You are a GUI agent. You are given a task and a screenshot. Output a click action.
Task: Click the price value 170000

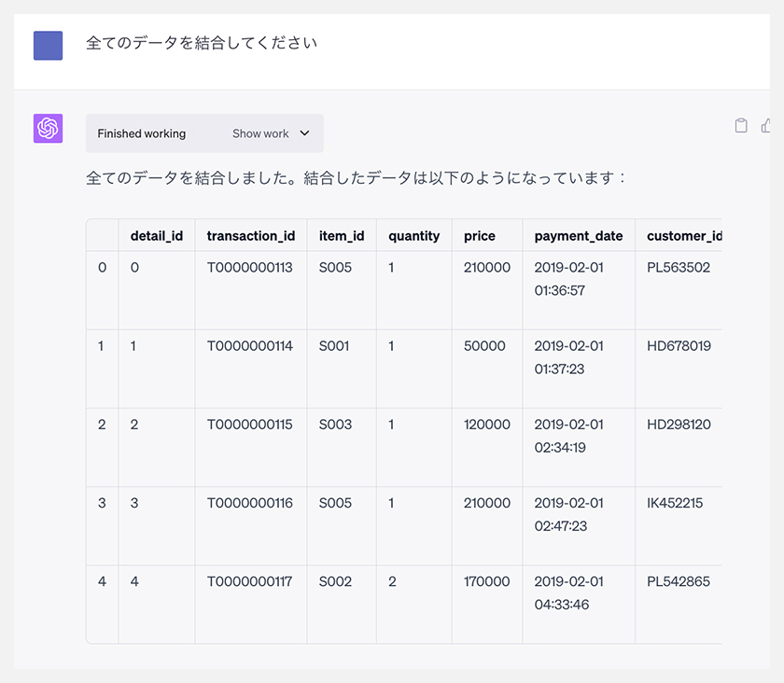coord(486,581)
